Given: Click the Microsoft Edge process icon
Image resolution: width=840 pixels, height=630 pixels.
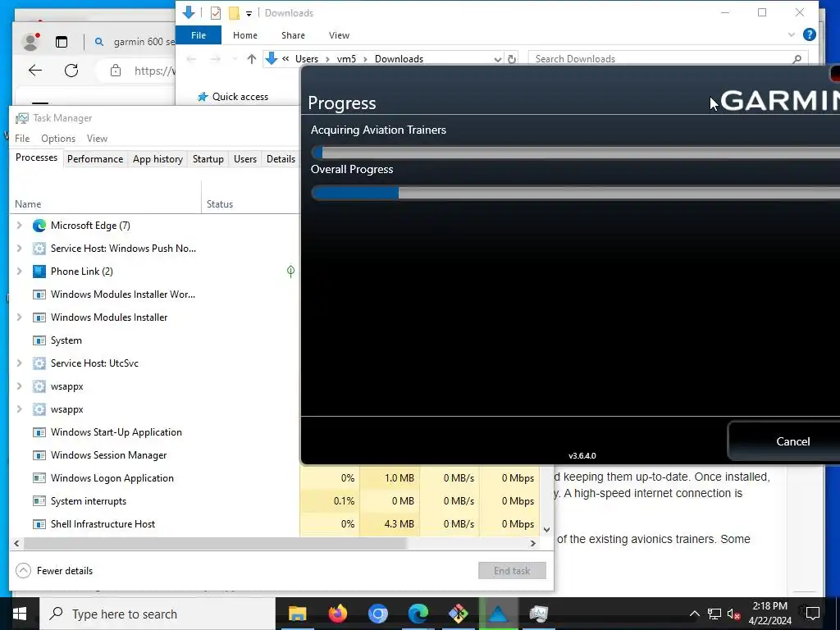Looking at the screenshot, I should [39, 226].
